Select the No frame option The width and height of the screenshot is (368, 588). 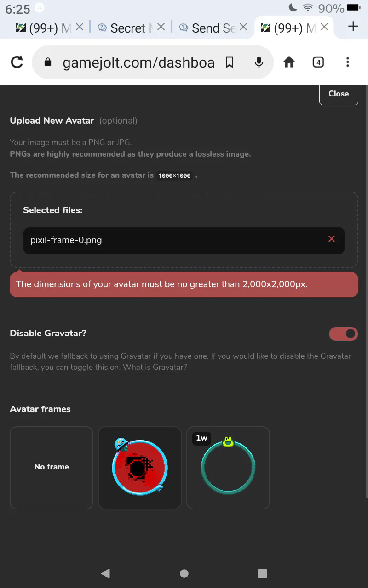(x=52, y=467)
